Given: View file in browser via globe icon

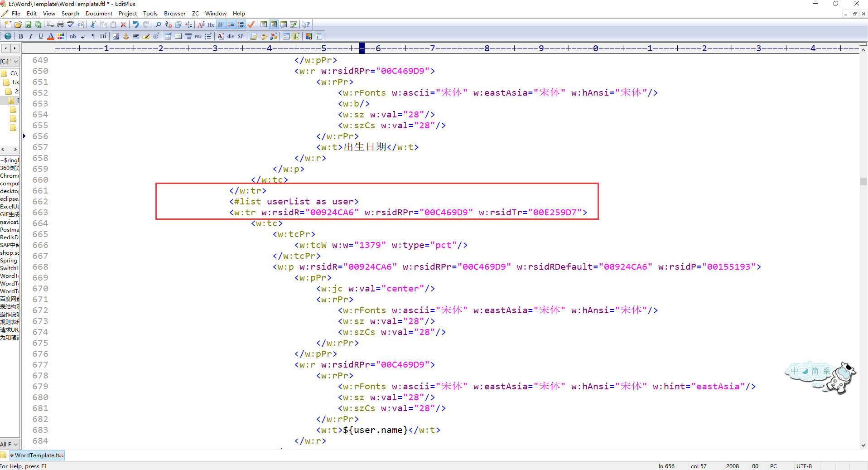Looking at the screenshot, I should [x=8, y=36].
